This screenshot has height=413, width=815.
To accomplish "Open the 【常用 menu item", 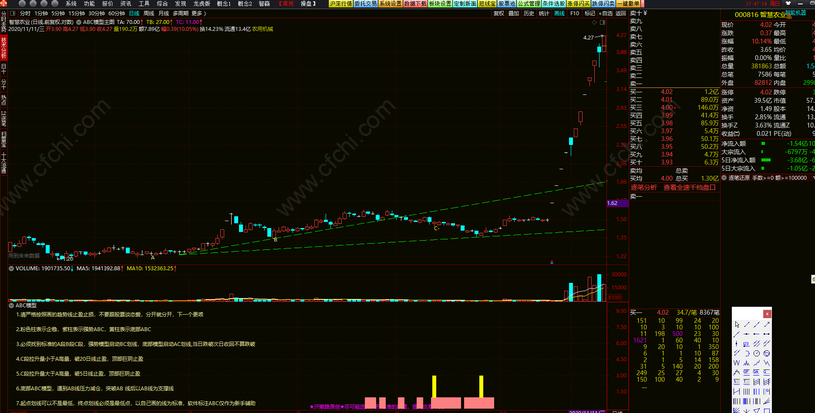I will coord(286,4).
